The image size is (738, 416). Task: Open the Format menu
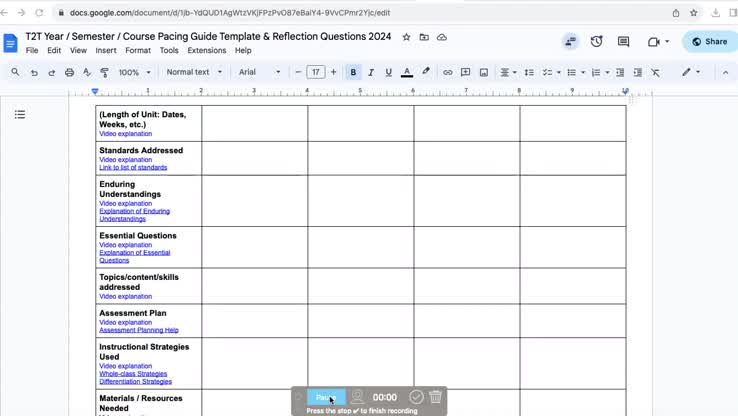click(138, 50)
